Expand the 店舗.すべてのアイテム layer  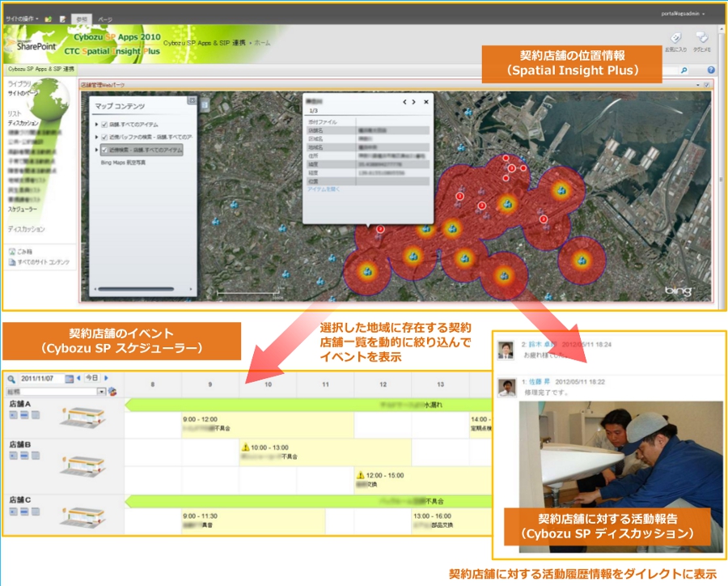coord(96,125)
